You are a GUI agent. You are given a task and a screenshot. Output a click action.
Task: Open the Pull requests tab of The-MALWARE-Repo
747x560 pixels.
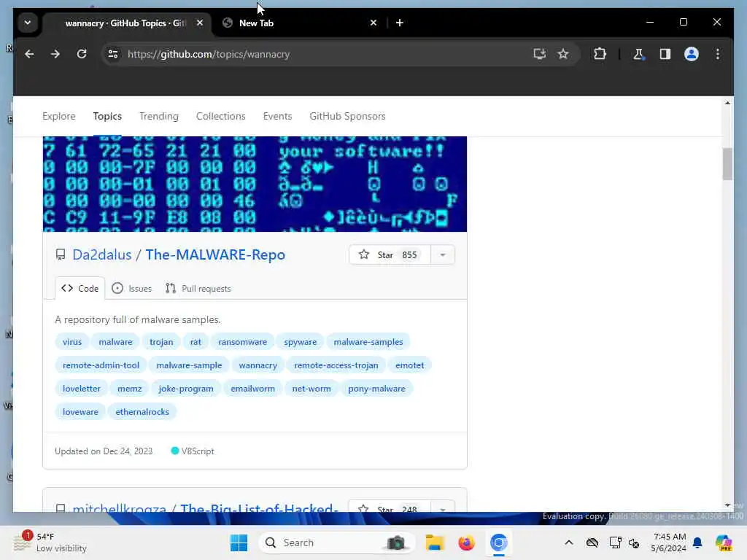(x=198, y=289)
